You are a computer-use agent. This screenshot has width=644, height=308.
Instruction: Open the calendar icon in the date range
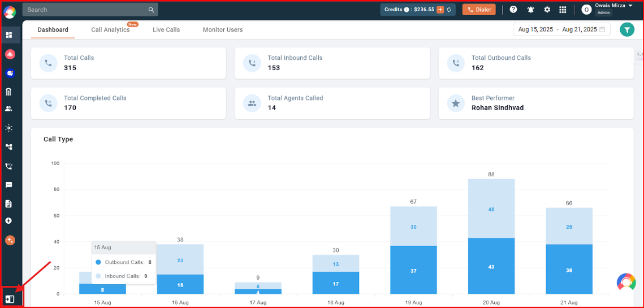coord(602,29)
